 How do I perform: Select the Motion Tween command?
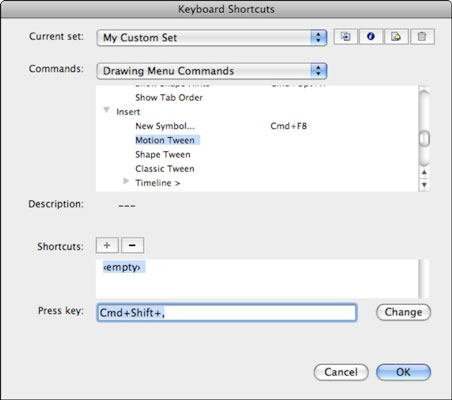point(165,140)
